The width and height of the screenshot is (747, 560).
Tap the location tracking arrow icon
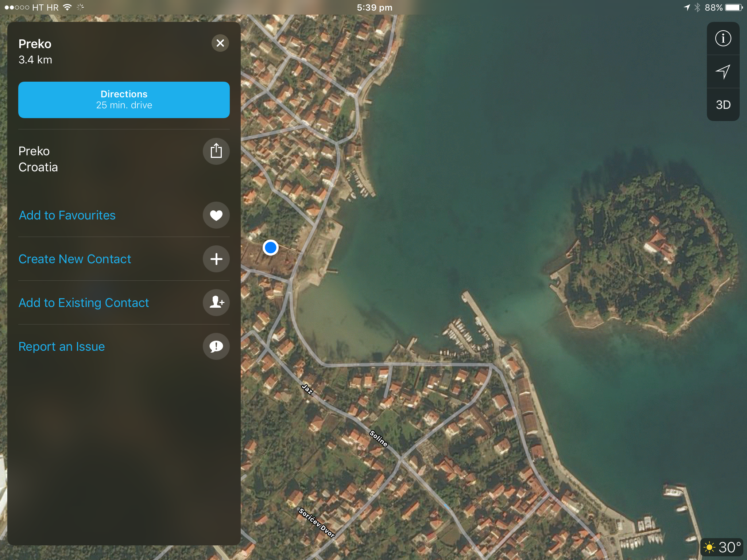pyautogui.click(x=723, y=72)
